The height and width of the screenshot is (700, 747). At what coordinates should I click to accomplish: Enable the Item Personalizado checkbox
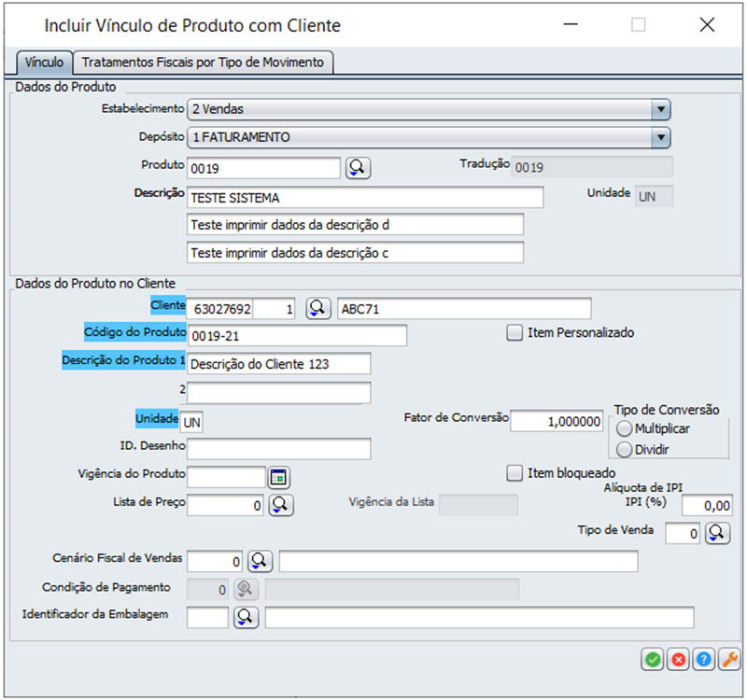[x=514, y=332]
